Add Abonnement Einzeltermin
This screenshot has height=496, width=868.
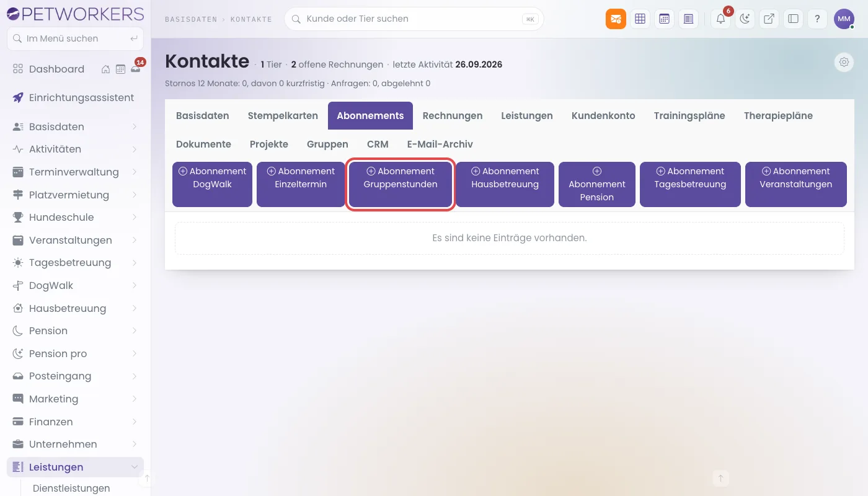click(301, 184)
